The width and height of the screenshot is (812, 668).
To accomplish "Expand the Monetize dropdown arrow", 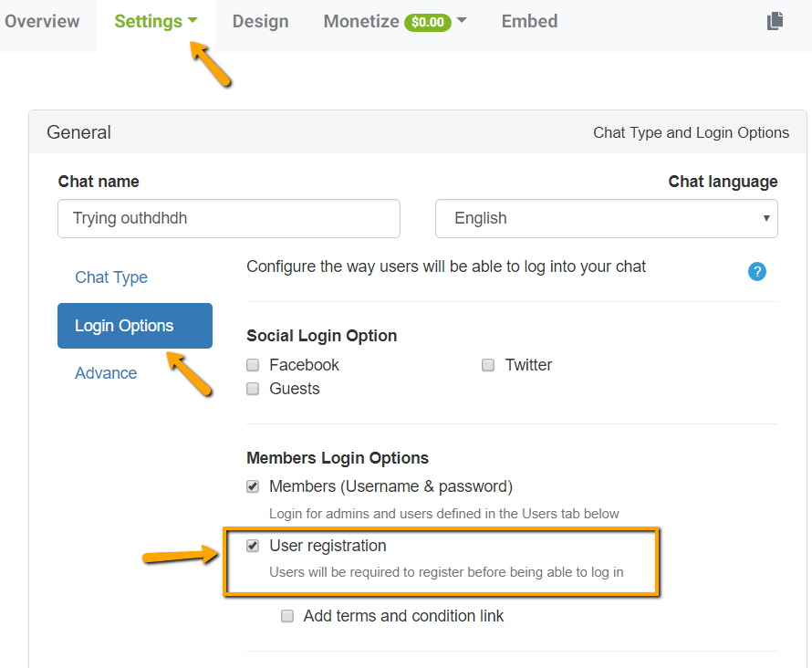I will pos(462,21).
